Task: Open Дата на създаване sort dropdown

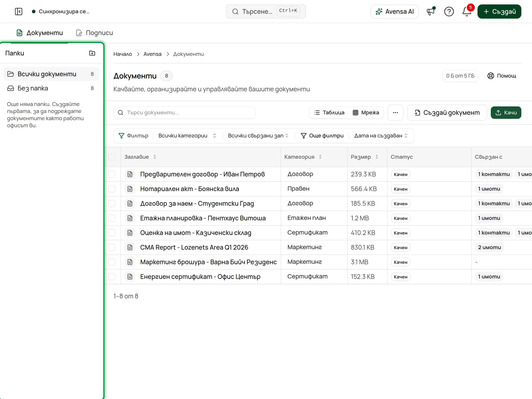Action: click(x=381, y=136)
